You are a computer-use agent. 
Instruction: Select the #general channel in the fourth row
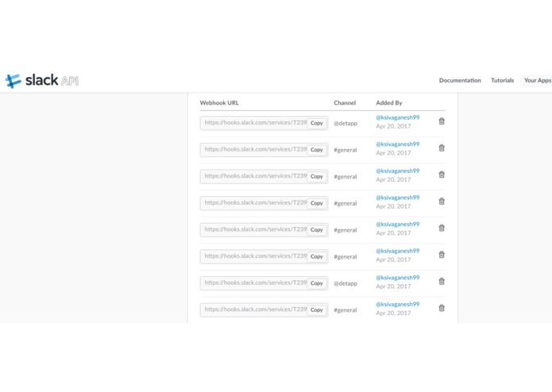345,204
